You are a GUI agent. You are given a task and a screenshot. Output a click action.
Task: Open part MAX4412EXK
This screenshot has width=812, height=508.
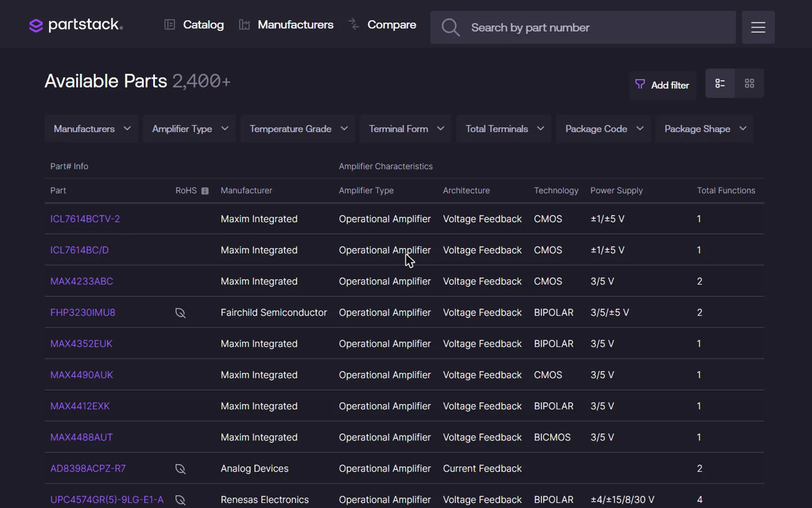tap(80, 406)
